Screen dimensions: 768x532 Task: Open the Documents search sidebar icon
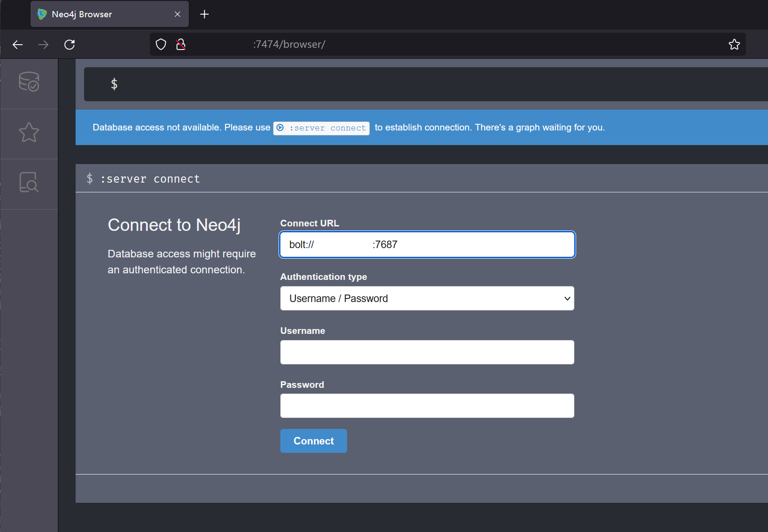[x=29, y=182]
